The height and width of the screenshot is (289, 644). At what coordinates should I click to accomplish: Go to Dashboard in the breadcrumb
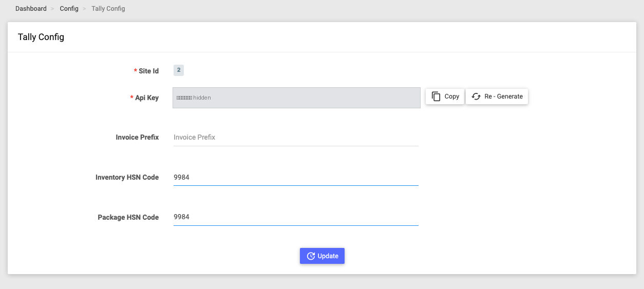tap(31, 9)
